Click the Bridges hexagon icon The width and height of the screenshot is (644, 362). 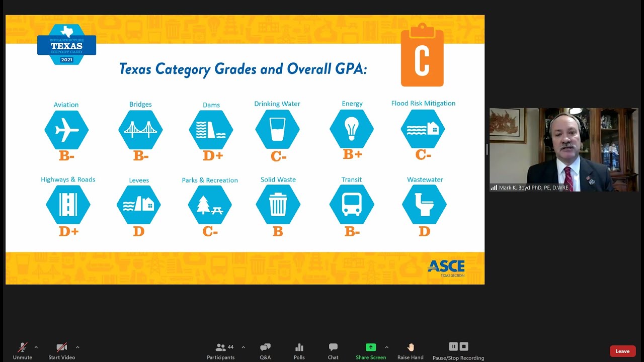[x=140, y=130]
